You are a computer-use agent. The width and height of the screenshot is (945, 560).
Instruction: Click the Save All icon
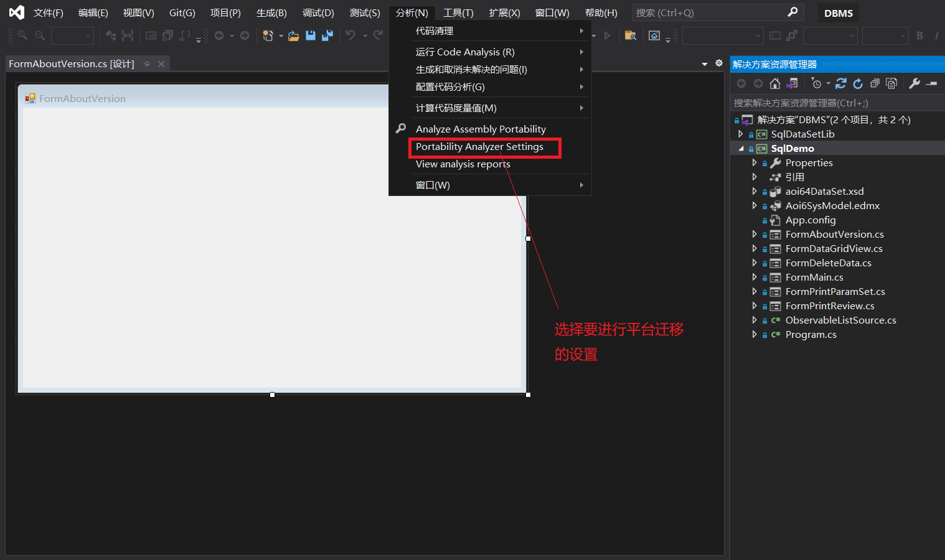pos(327,35)
